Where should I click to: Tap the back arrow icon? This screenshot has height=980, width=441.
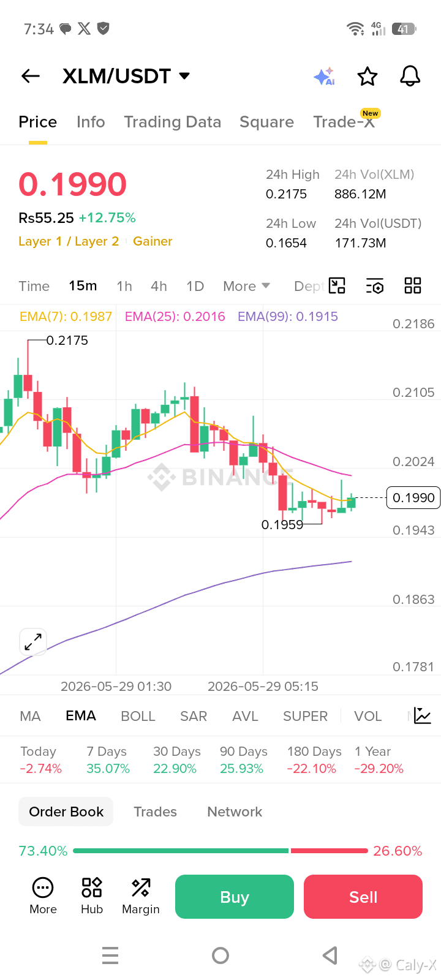coord(31,76)
